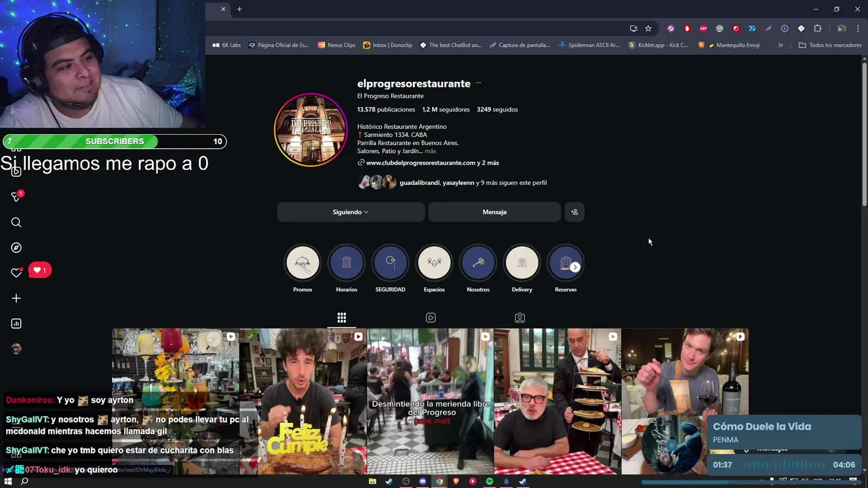Open Chrome's three-dot menu

click(859, 28)
